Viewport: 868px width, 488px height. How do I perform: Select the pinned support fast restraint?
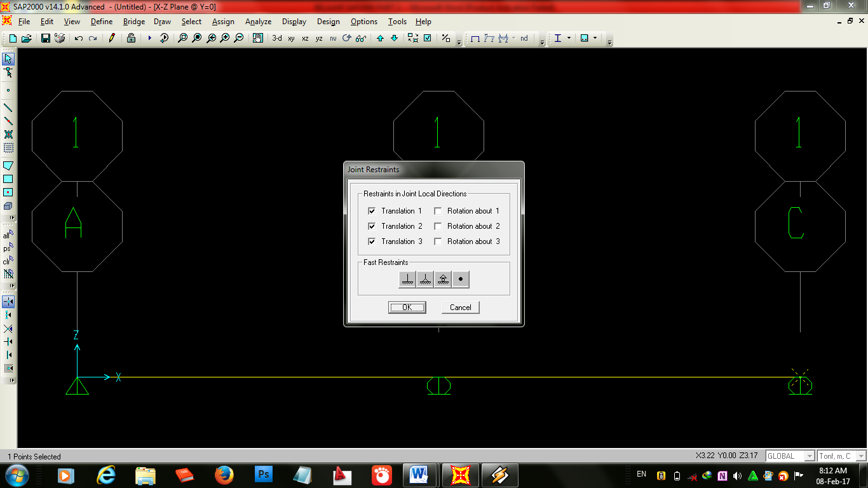coord(425,279)
